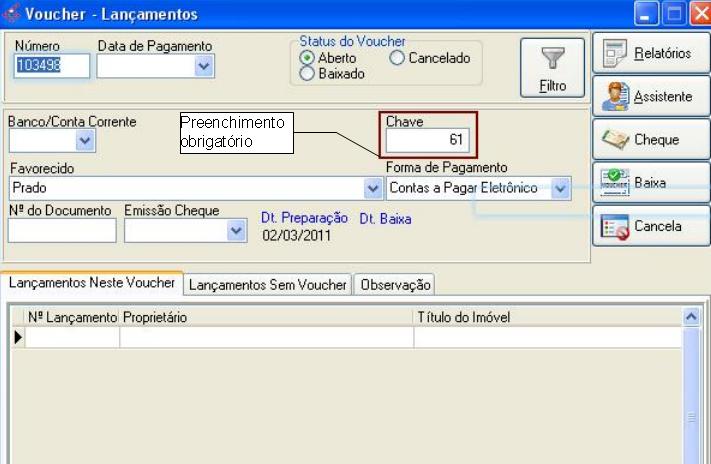The height and width of the screenshot is (464, 711).
Task: Open the Forma de Pagamento dropdown
Action: pos(560,188)
